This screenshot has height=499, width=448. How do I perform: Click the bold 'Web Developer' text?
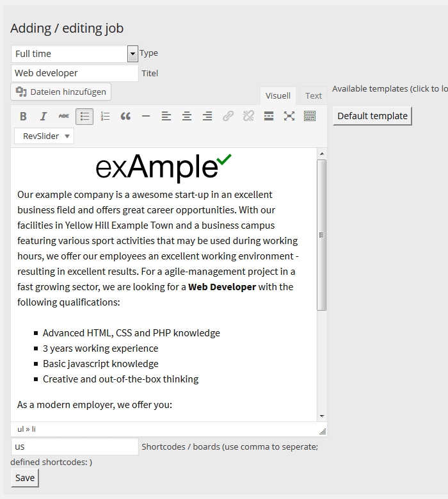click(x=222, y=287)
